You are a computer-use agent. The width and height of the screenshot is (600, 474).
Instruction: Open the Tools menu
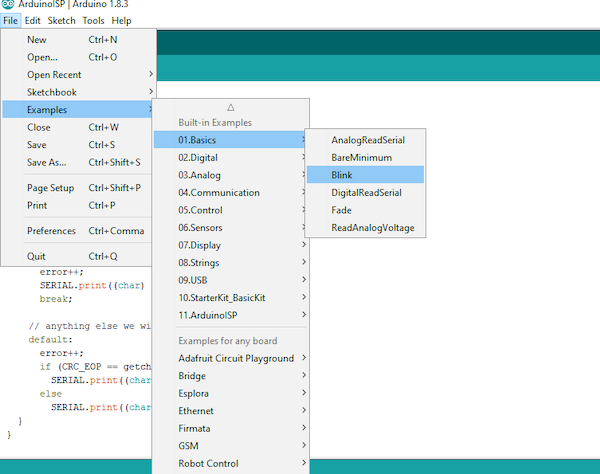click(93, 21)
